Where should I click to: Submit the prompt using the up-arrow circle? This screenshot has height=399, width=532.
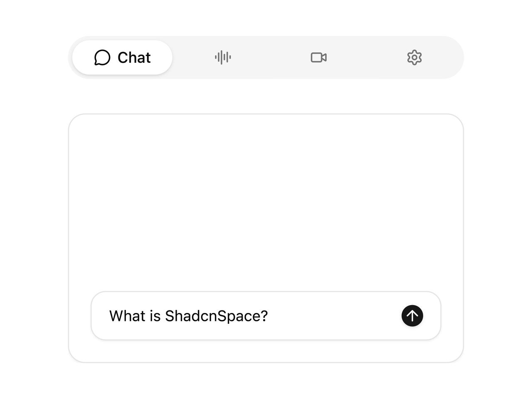click(x=412, y=316)
